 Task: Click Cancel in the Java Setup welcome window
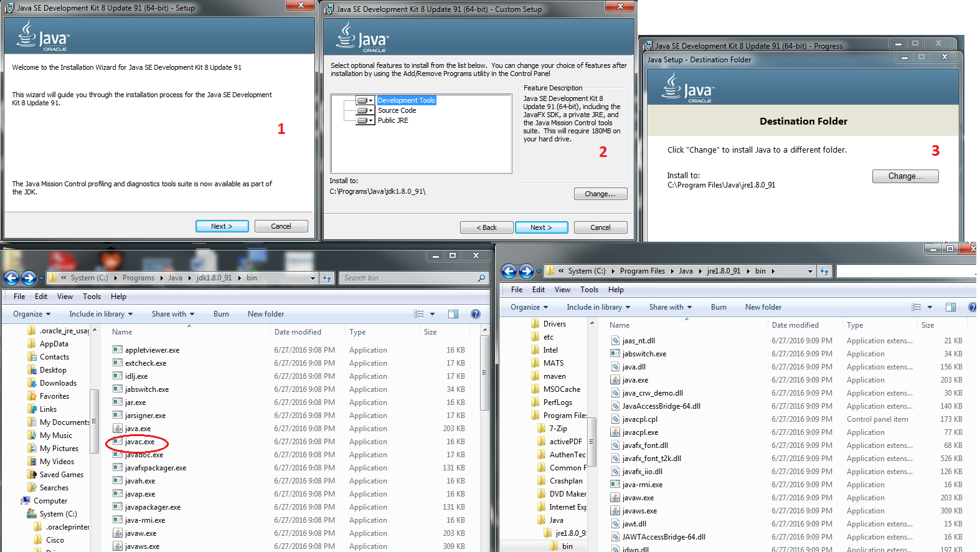pos(281,226)
